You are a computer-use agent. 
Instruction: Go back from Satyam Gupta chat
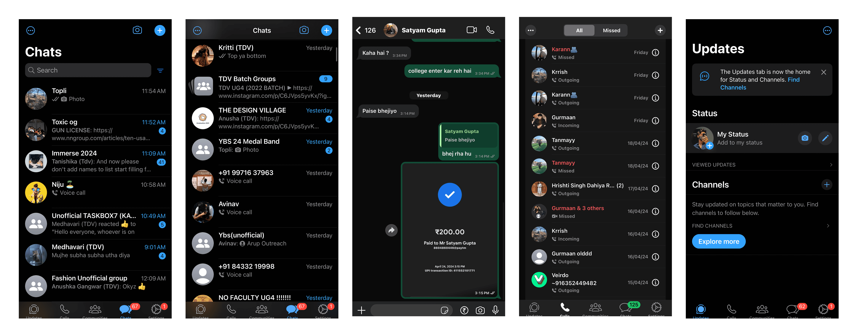358,30
